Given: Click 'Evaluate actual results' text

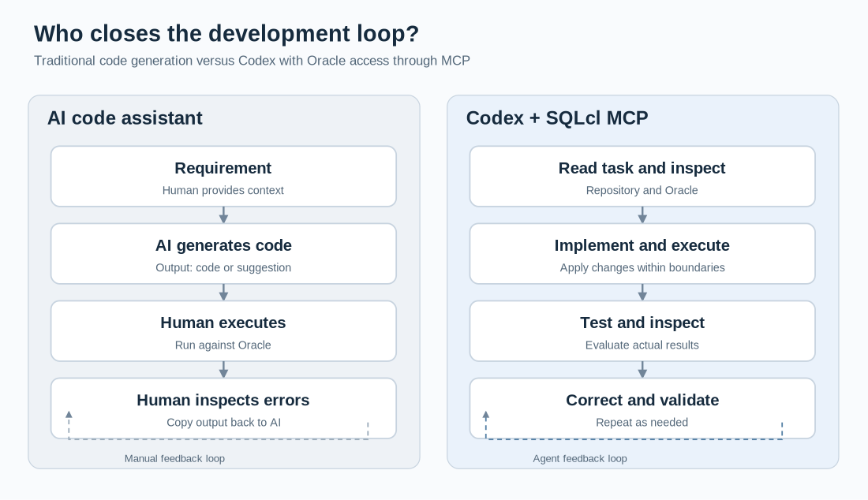Looking at the screenshot, I should click(x=642, y=345).
